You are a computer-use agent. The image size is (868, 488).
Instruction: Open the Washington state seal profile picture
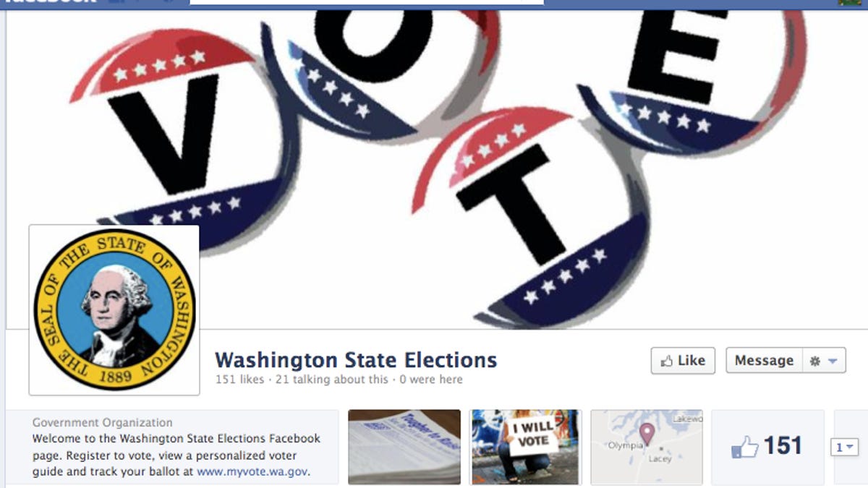(114, 309)
